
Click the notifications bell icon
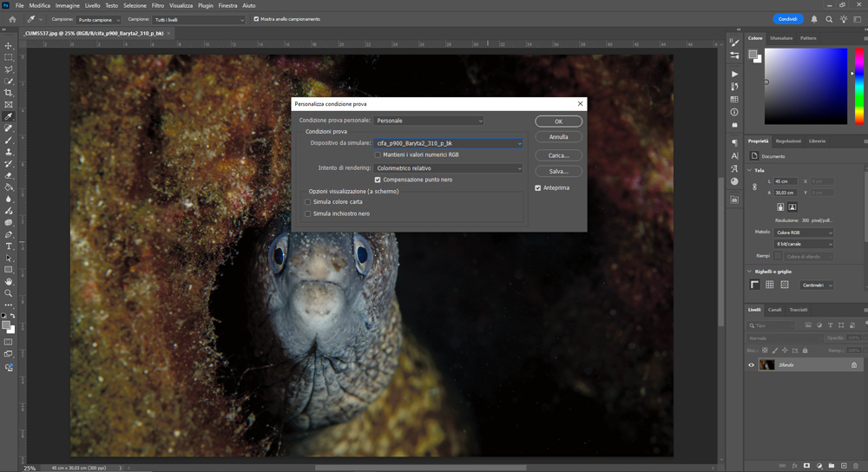[815, 19]
